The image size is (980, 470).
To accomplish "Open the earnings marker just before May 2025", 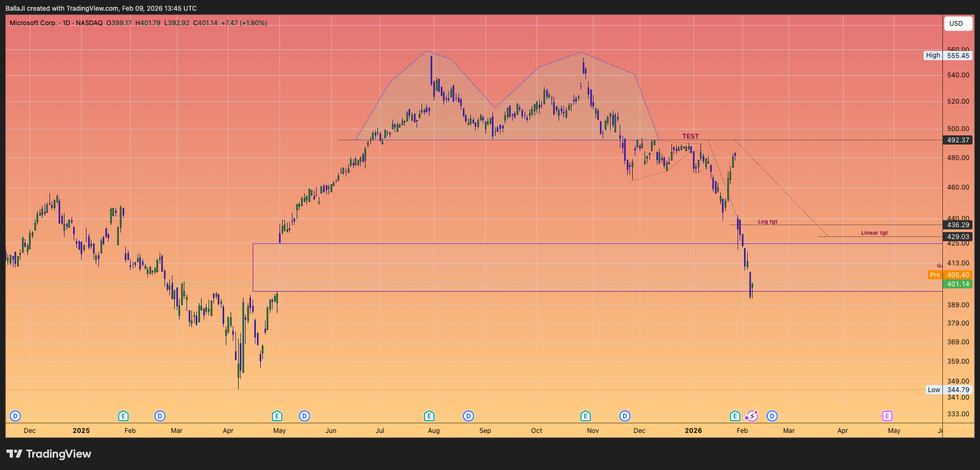I will [x=277, y=416].
